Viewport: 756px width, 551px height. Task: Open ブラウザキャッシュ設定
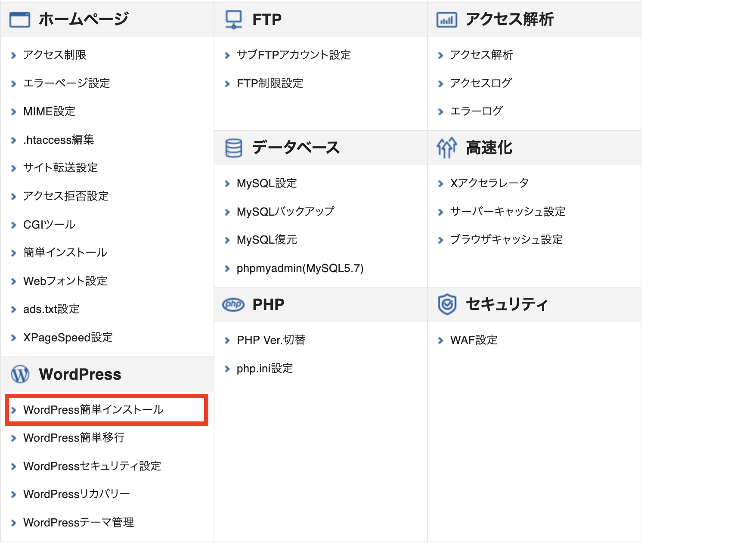coord(507,240)
